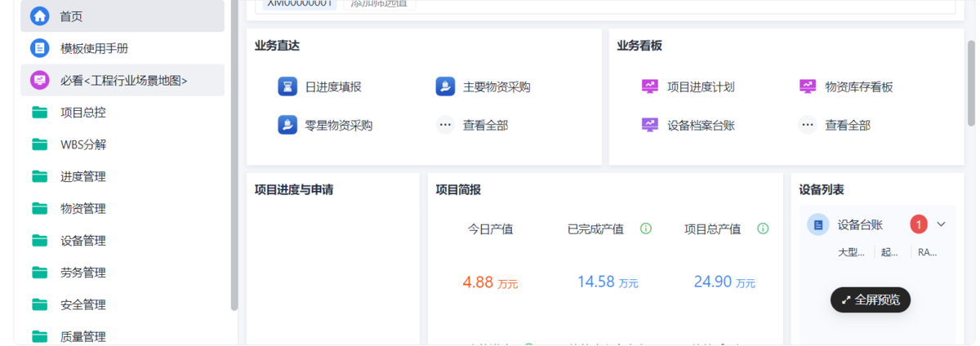
Task: Expand the 设备台账 chevron
Action: point(941,224)
